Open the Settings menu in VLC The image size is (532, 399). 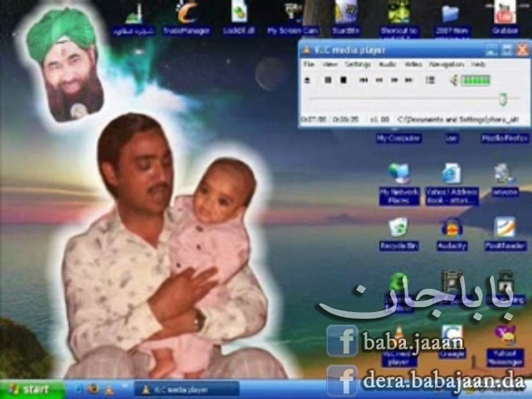pyautogui.click(x=357, y=64)
